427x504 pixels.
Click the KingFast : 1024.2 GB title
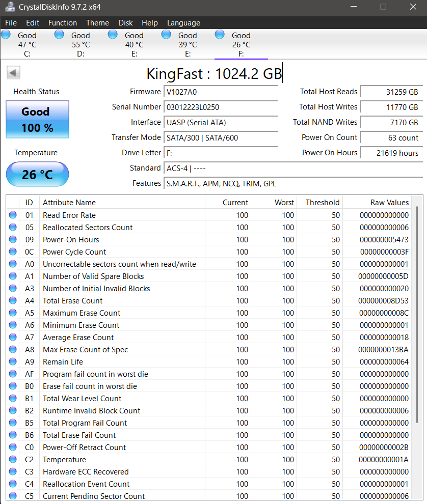pyautogui.click(x=215, y=74)
